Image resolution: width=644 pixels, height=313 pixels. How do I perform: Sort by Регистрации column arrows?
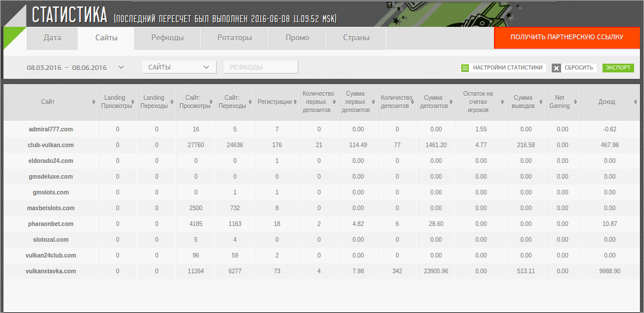[x=295, y=102]
